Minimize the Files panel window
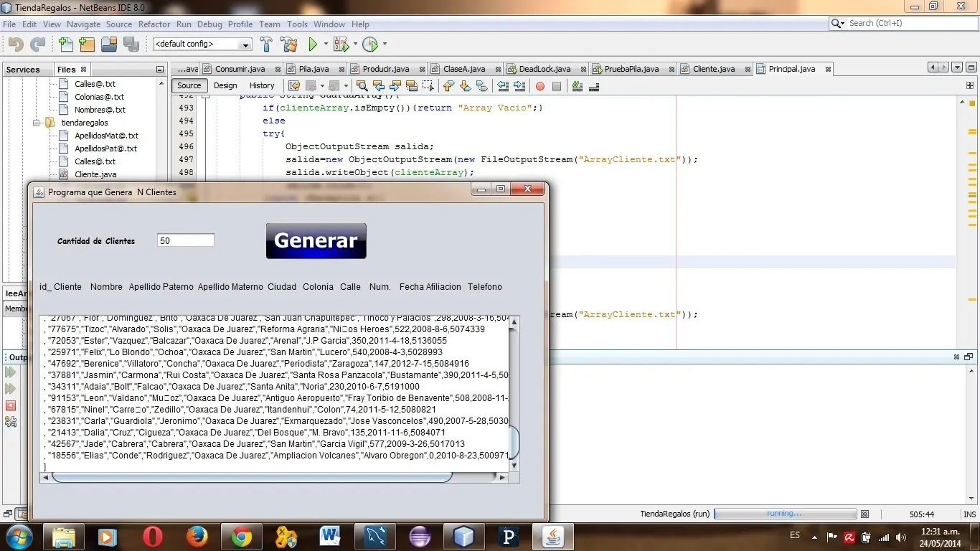This screenshot has width=980, height=551. 160,70
